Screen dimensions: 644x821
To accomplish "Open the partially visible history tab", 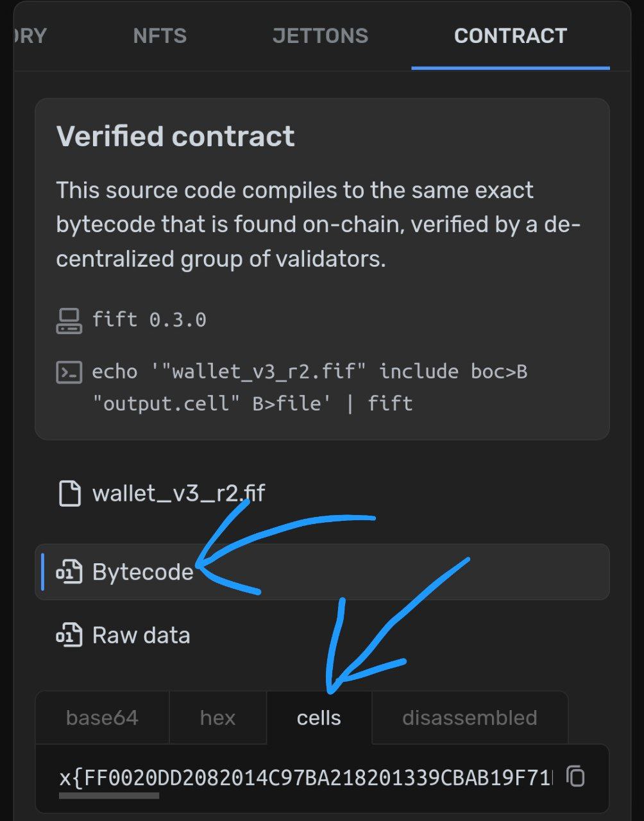I will point(30,36).
